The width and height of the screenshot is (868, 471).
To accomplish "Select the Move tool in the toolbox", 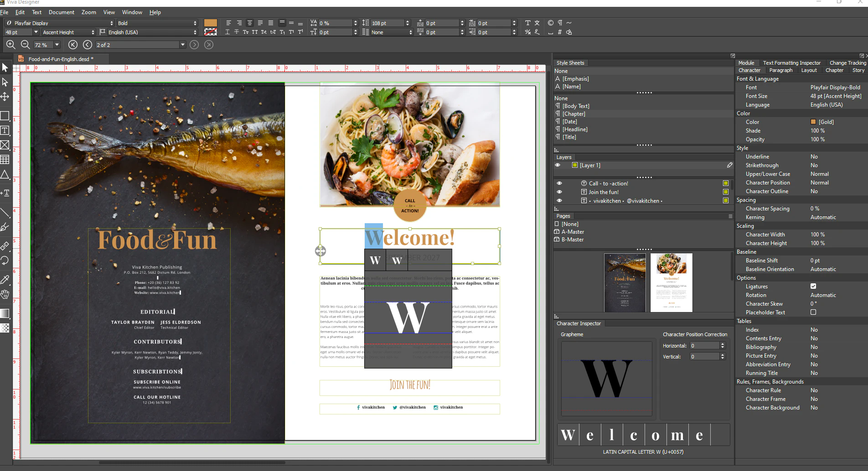I will 5,97.
